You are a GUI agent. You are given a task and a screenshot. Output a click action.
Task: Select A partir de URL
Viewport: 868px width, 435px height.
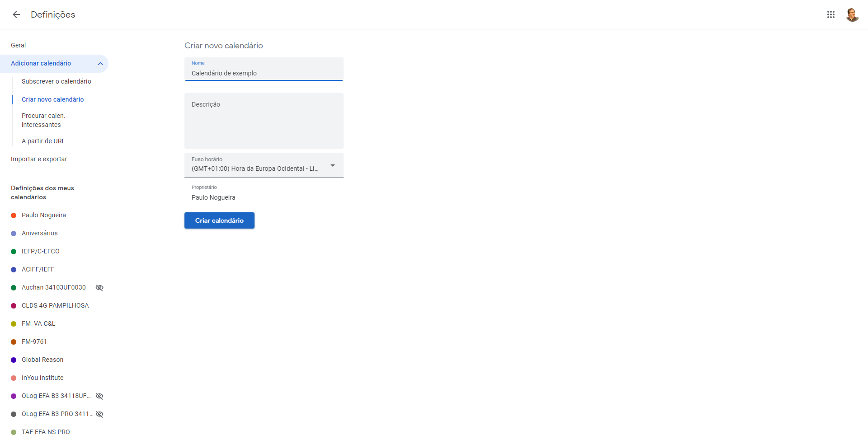43,141
